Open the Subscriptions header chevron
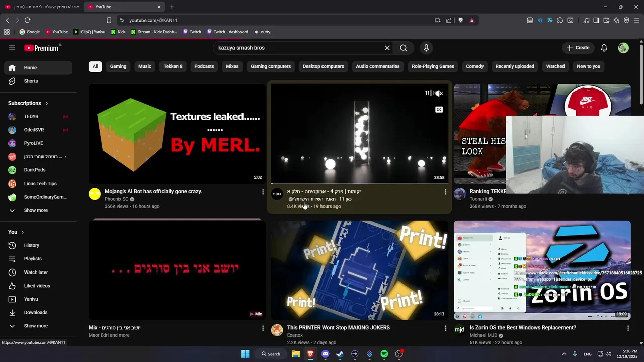 pyautogui.click(x=47, y=103)
